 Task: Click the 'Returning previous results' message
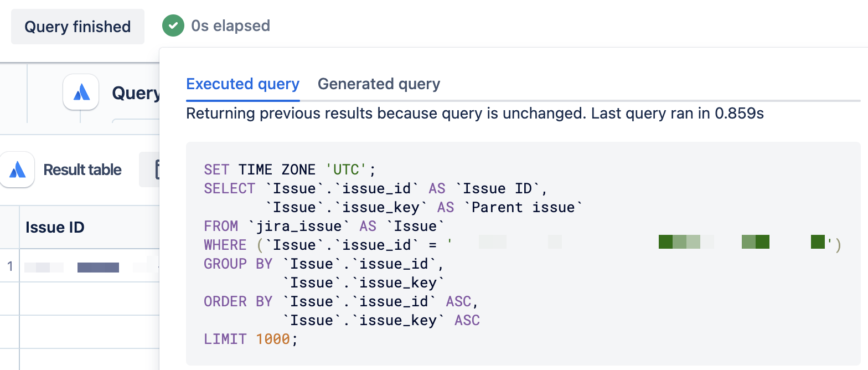pyautogui.click(x=475, y=114)
